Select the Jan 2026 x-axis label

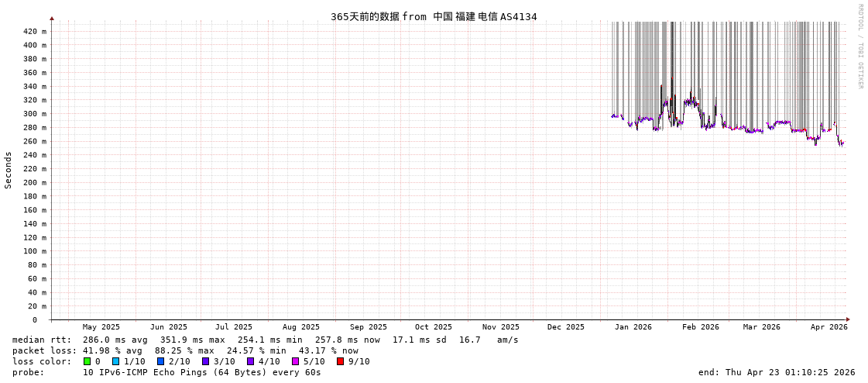(633, 327)
